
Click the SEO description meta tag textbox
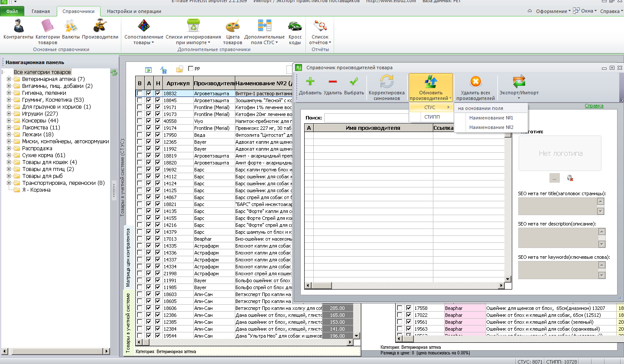pyautogui.click(x=558, y=238)
